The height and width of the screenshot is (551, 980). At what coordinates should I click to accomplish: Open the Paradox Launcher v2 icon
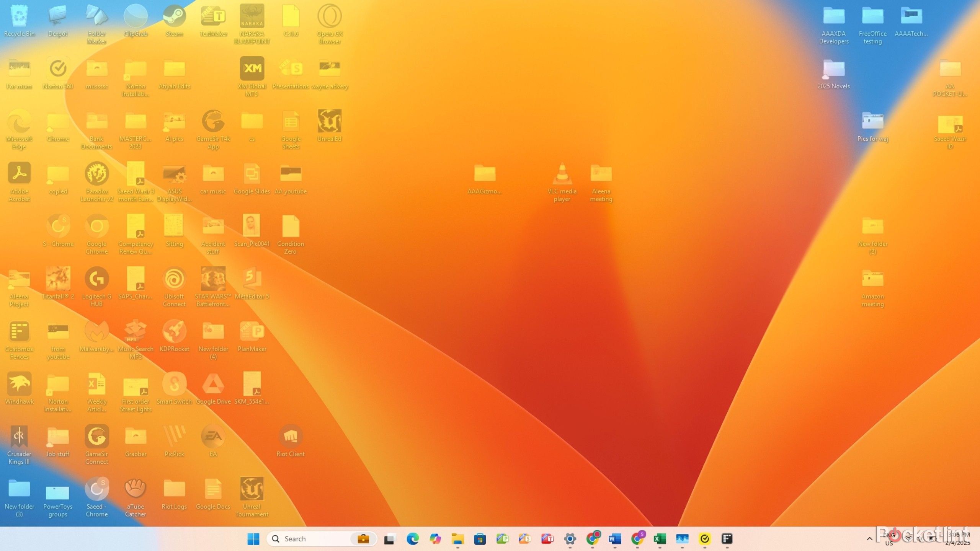(97, 181)
